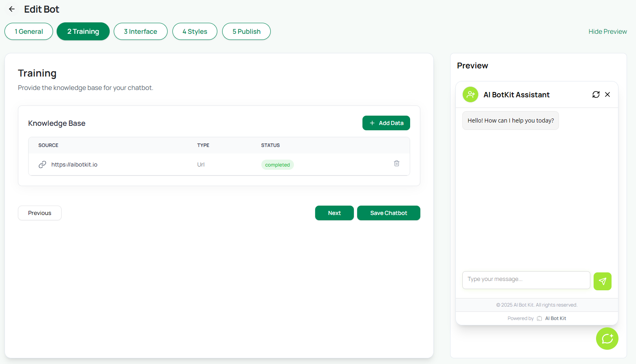Close the chat preview with the X icon
The image size is (636, 364).
[607, 94]
